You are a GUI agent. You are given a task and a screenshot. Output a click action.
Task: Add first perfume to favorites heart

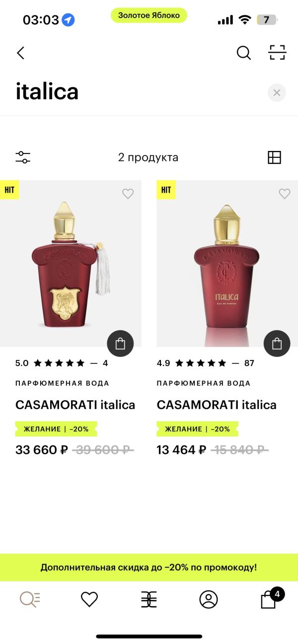(128, 194)
